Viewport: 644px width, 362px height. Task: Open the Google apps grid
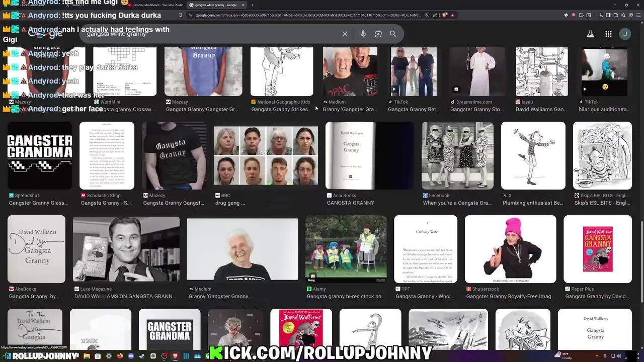point(608,34)
